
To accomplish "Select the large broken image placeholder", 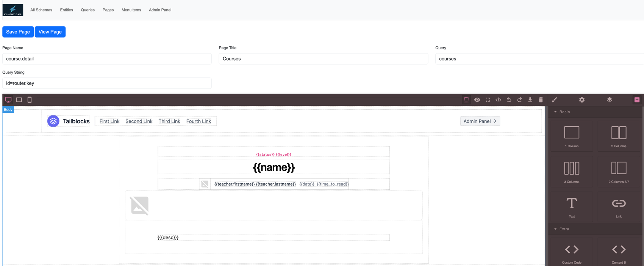I will point(140,206).
